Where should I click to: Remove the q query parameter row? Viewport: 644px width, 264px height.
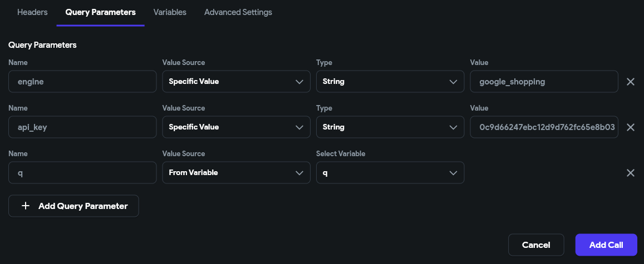pos(631,173)
